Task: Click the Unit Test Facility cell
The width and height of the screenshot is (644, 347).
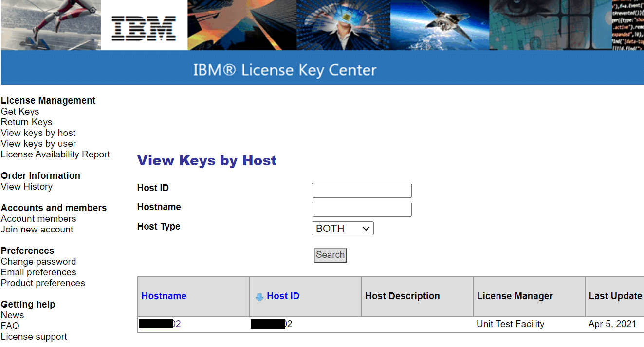Action: click(x=511, y=324)
